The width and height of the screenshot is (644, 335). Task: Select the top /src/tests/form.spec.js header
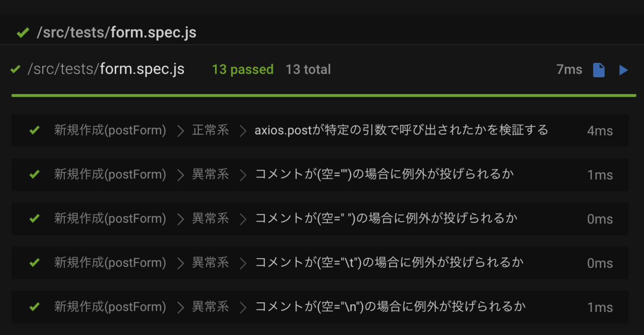coord(116,33)
